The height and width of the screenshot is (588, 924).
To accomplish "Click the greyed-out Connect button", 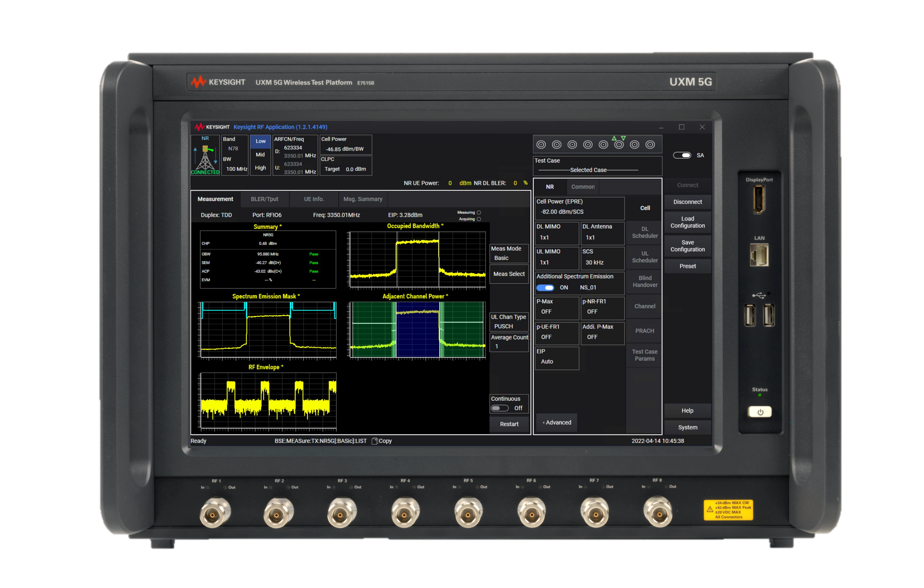I will tap(687, 185).
